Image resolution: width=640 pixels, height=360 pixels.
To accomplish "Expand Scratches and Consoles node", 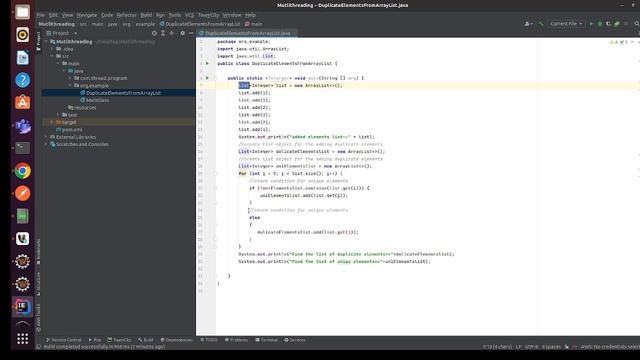I will tap(46, 144).
